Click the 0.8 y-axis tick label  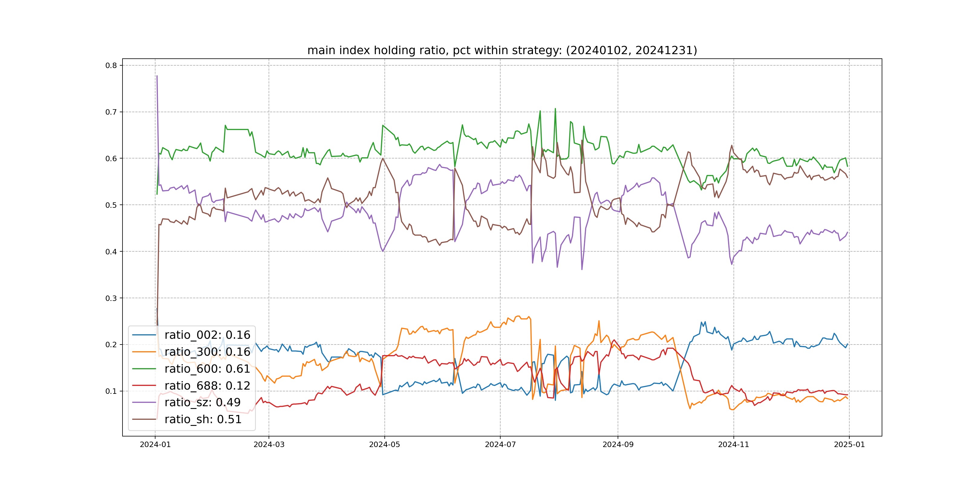[111, 65]
